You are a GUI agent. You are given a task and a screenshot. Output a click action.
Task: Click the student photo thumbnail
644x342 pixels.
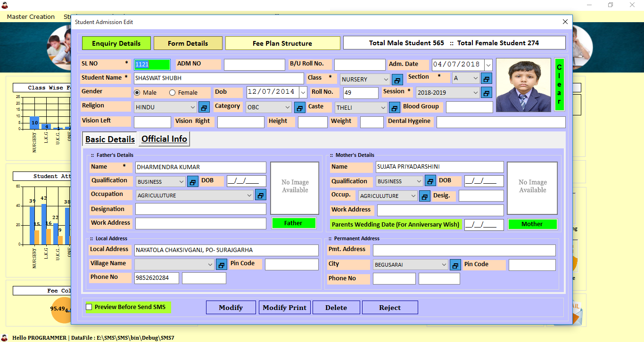click(523, 85)
